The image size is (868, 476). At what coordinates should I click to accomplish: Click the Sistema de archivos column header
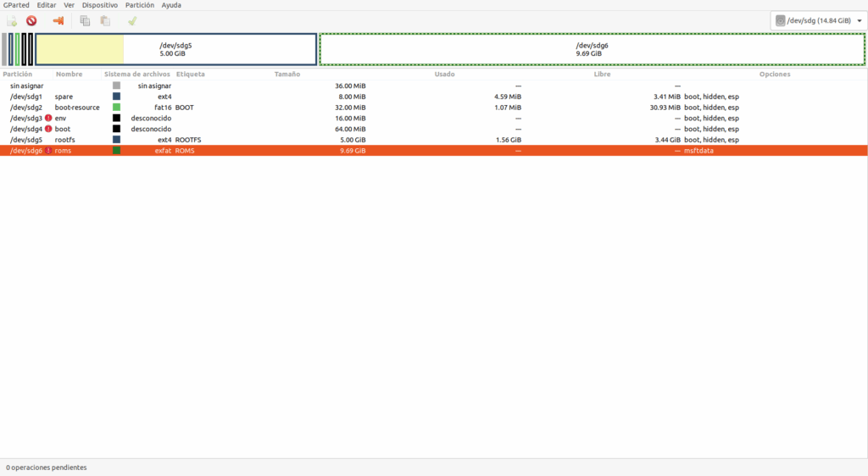137,75
